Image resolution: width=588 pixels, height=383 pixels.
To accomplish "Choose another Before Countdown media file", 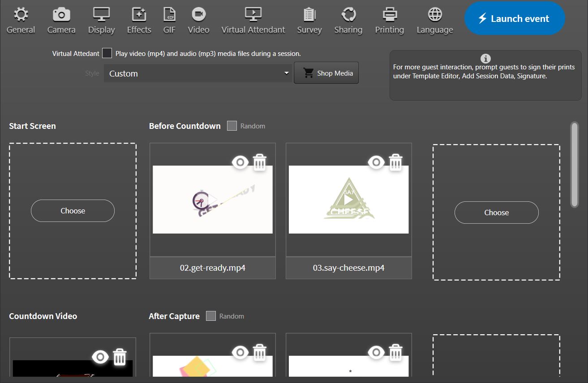I will tap(496, 213).
